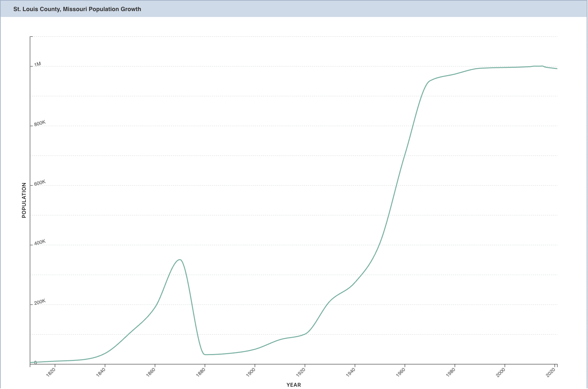Click the 1820 x-axis tick label
Screen dimensions: 588x389
pos(51,372)
